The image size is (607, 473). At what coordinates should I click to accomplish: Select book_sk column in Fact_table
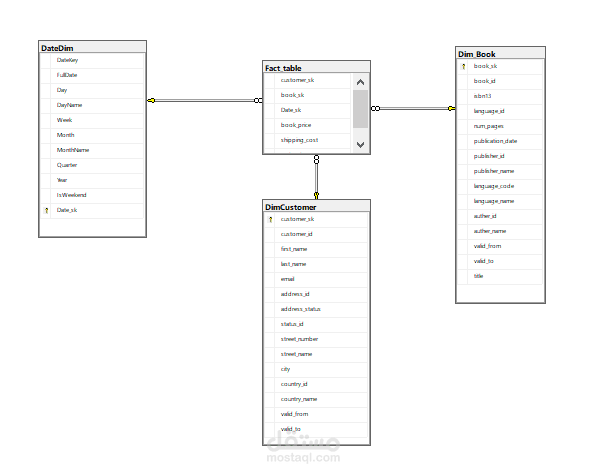pyautogui.click(x=307, y=95)
